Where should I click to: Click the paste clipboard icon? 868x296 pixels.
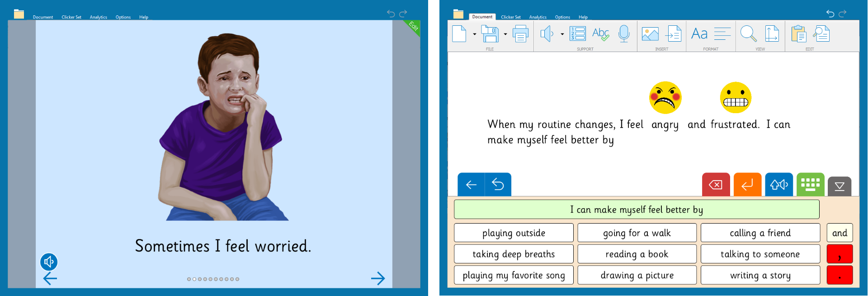[798, 34]
